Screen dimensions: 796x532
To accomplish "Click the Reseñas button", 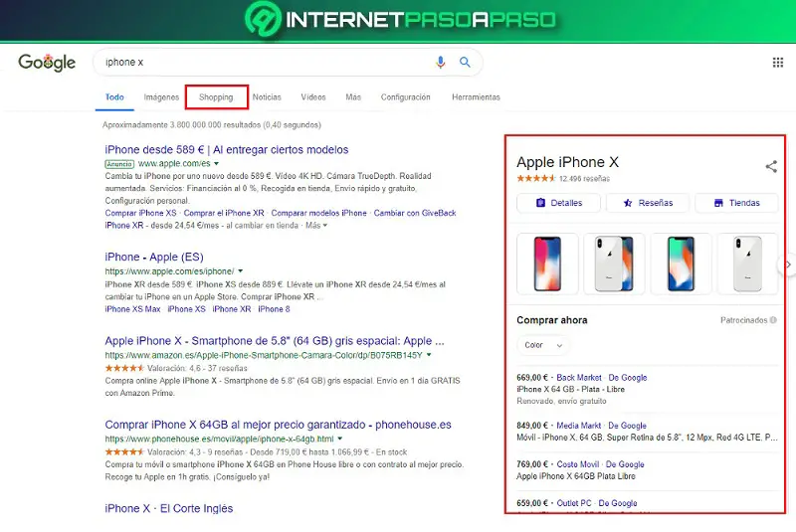I will 648,203.
